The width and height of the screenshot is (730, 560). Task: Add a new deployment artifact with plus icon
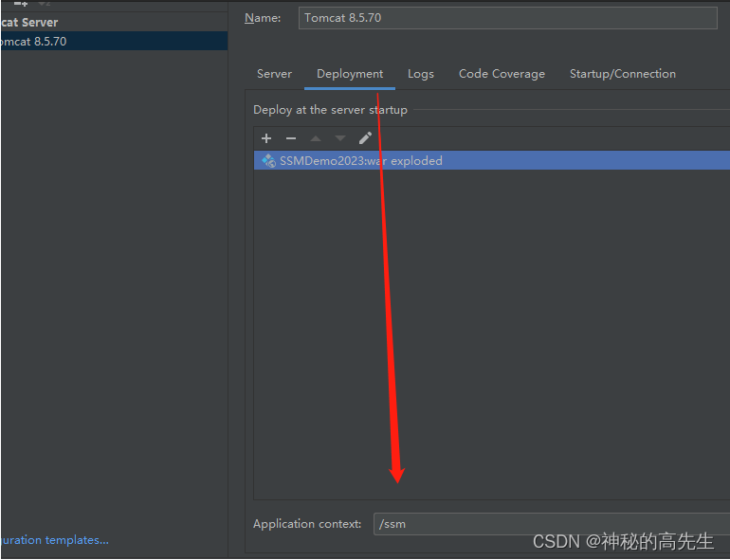[266, 138]
